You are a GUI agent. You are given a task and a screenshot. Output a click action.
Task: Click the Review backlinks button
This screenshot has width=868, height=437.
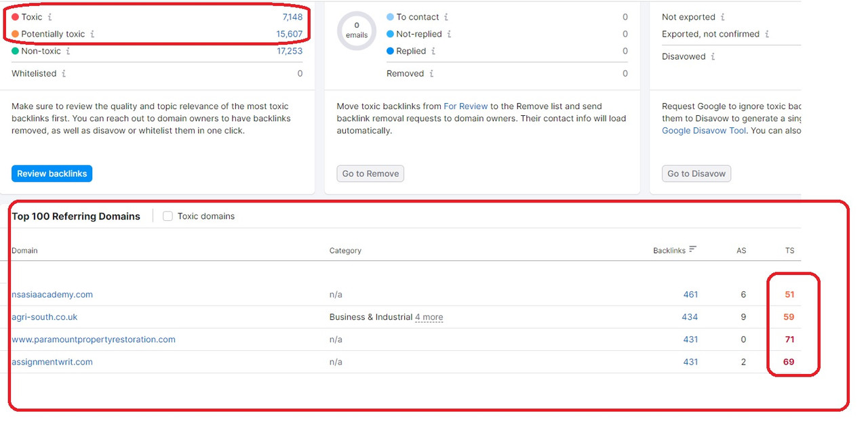click(x=52, y=173)
